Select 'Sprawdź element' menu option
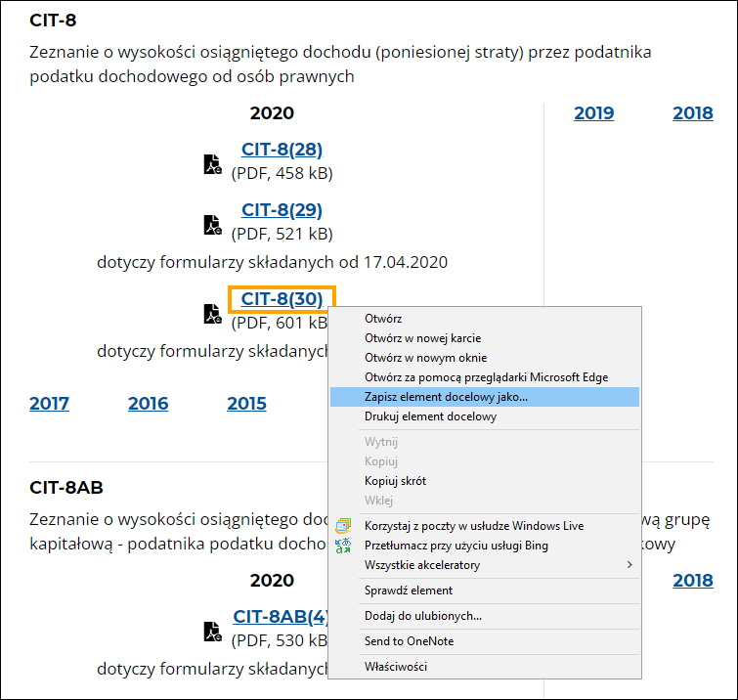Image resolution: width=738 pixels, height=700 pixels. 409,591
